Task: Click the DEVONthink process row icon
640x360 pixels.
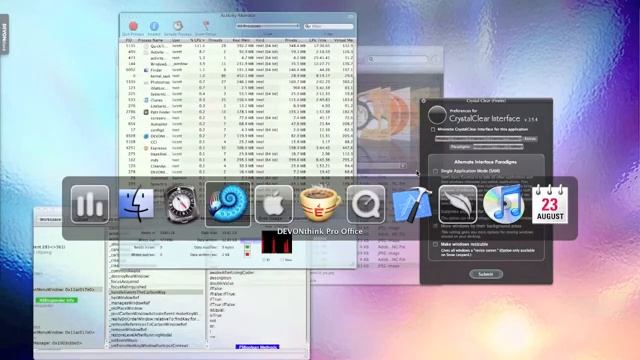Action: tap(146, 136)
